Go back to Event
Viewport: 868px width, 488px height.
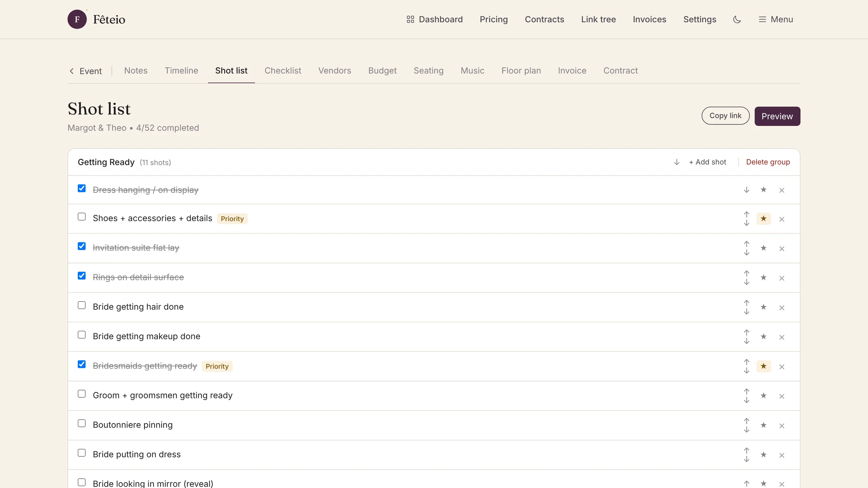click(x=86, y=71)
